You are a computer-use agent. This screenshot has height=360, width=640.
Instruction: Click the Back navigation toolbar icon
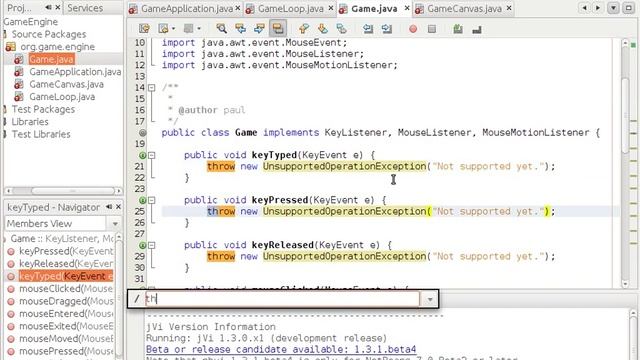pyautogui.click(x=163, y=29)
